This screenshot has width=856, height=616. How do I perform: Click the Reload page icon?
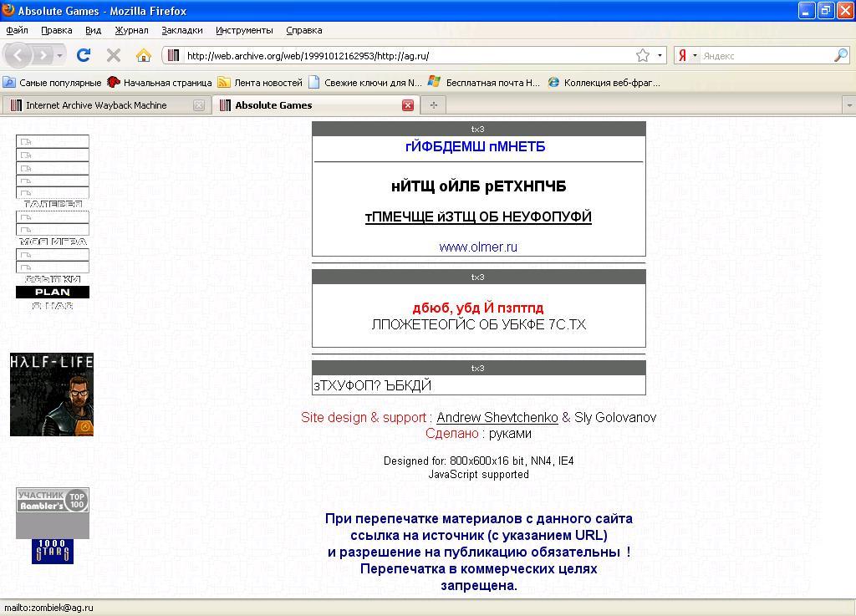83,55
